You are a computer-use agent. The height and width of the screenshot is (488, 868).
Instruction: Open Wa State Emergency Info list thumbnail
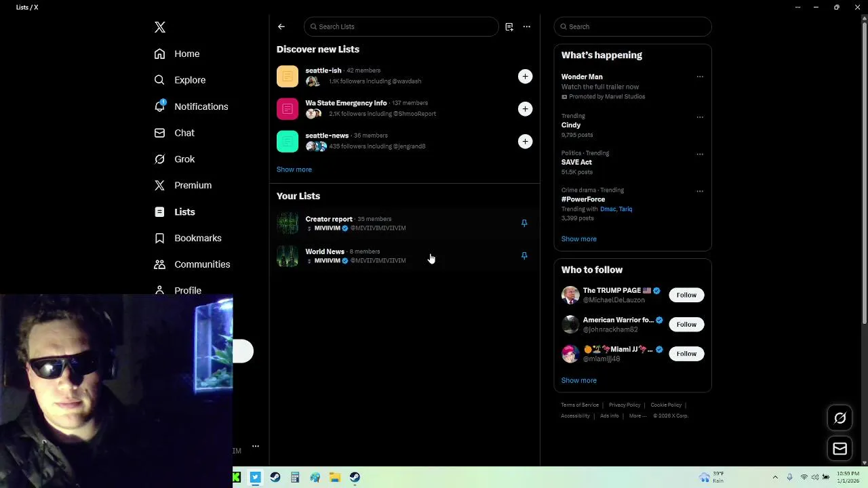coord(288,109)
